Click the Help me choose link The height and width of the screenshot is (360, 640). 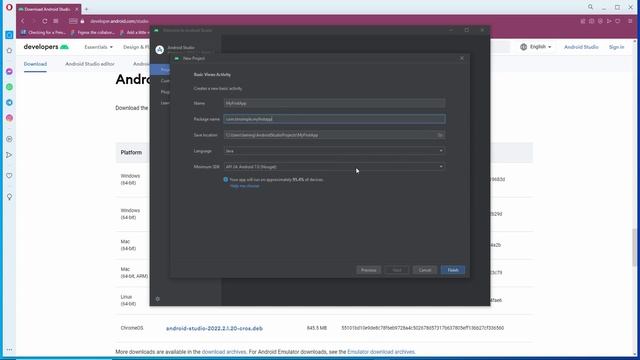pyautogui.click(x=244, y=186)
